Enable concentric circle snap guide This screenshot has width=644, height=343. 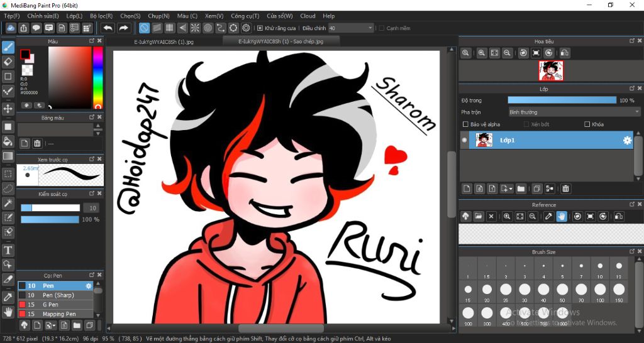point(208,28)
